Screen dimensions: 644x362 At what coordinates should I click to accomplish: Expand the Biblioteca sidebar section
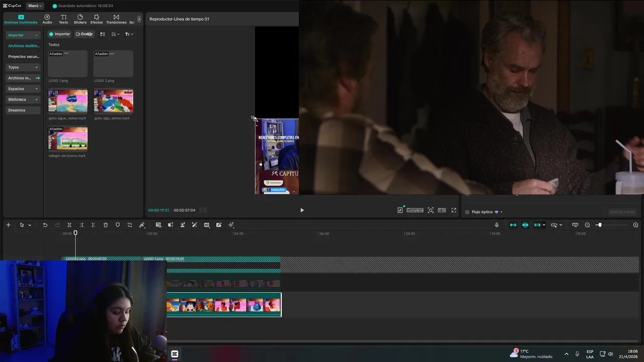(x=23, y=100)
